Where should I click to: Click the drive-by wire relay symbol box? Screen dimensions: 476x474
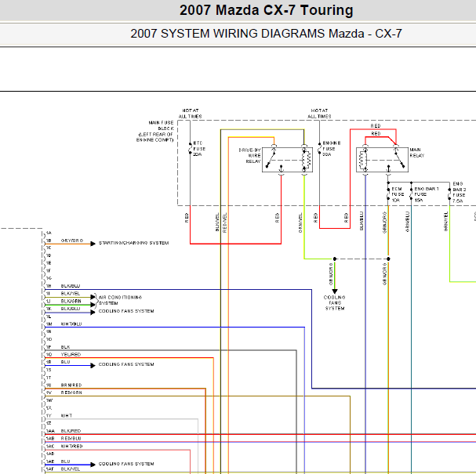point(287,160)
